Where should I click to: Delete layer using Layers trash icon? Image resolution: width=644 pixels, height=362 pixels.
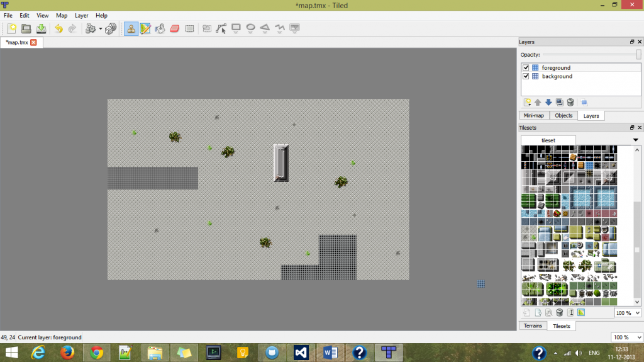(x=570, y=102)
